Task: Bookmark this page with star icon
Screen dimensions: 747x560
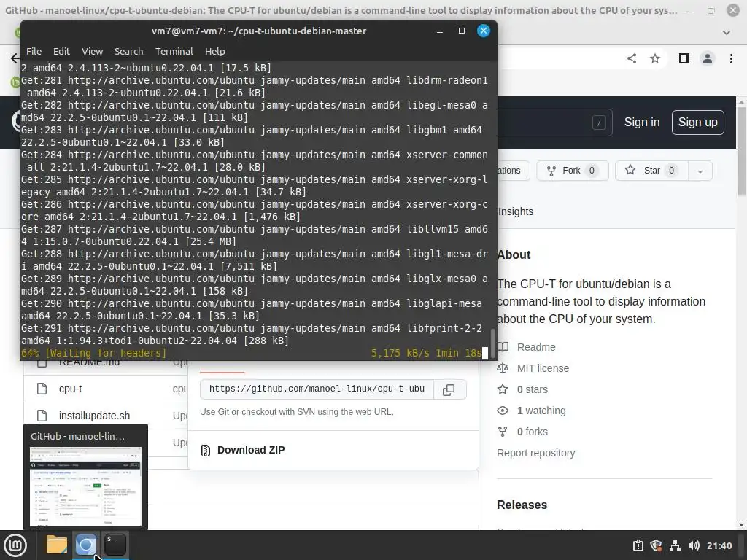Action: pos(655,58)
